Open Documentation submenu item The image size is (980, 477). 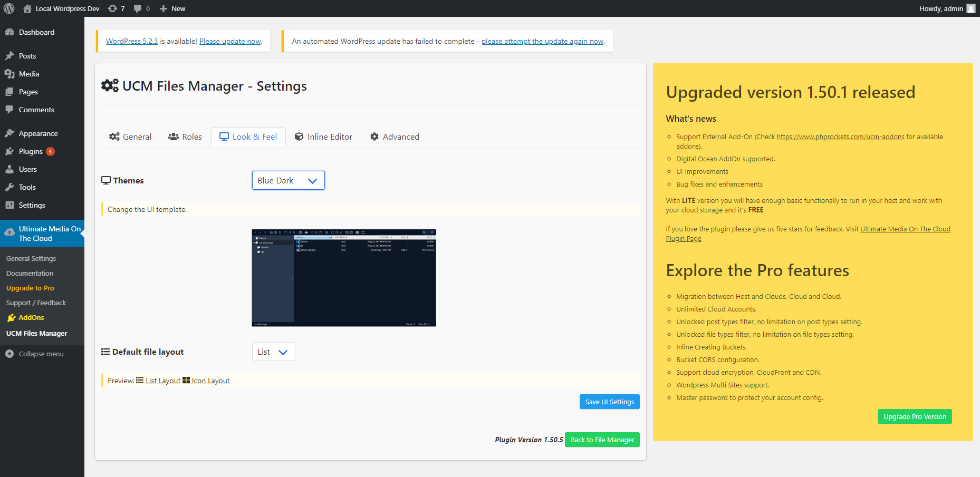(30, 274)
